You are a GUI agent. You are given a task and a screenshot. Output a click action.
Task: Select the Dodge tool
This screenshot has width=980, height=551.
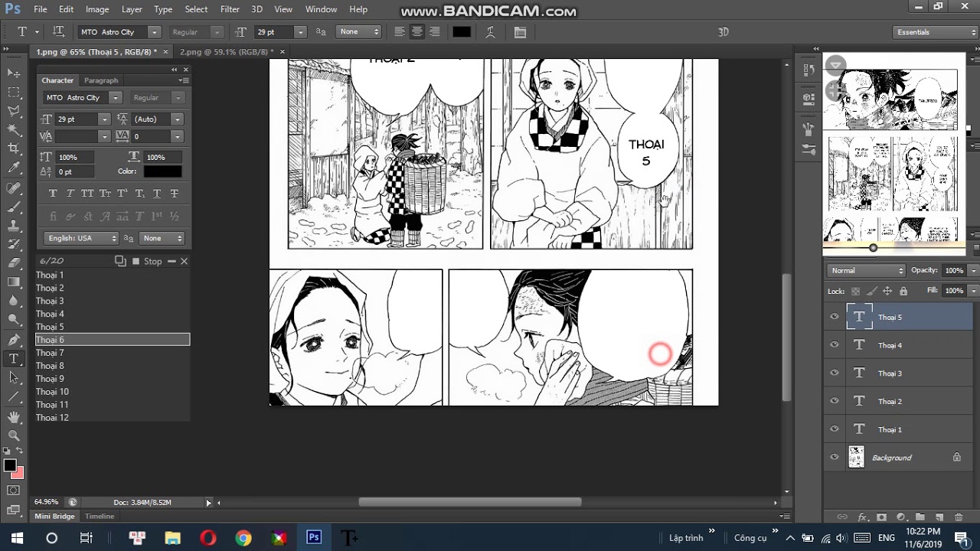click(14, 320)
